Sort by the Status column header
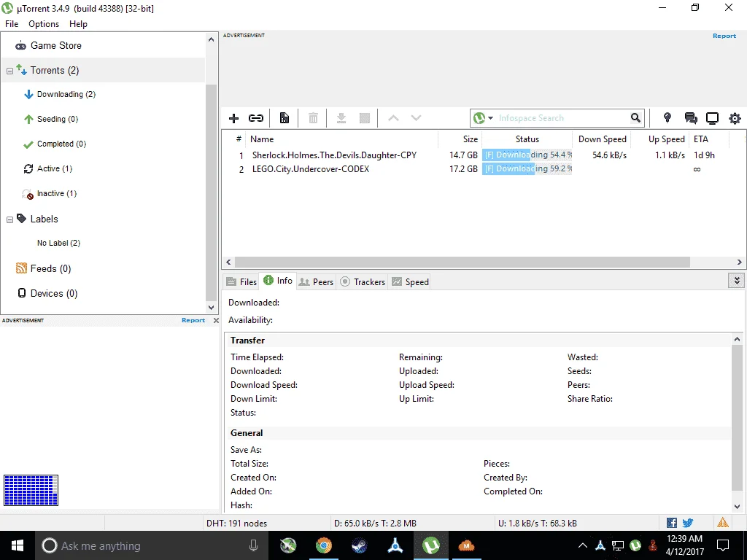Viewport: 747px width, 560px height. [x=527, y=139]
